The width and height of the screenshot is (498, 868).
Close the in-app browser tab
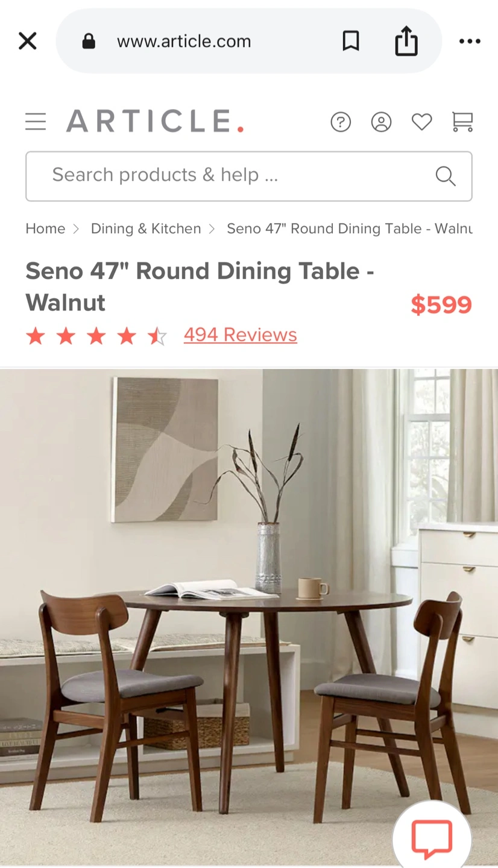(x=28, y=41)
